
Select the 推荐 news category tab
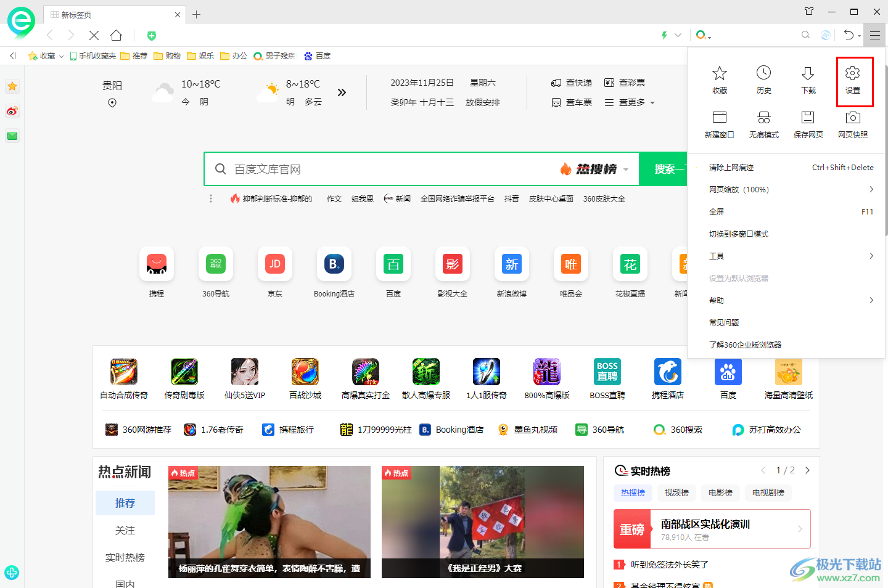tap(125, 503)
